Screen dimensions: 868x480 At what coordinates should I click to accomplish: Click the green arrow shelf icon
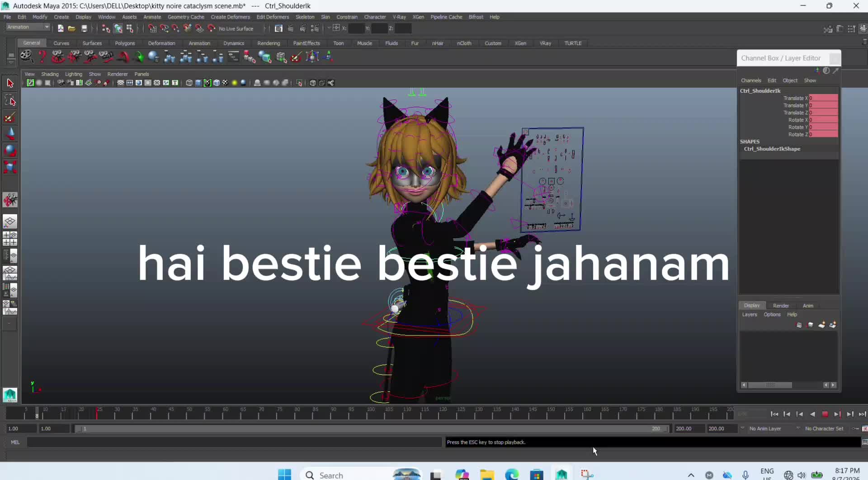139,56
